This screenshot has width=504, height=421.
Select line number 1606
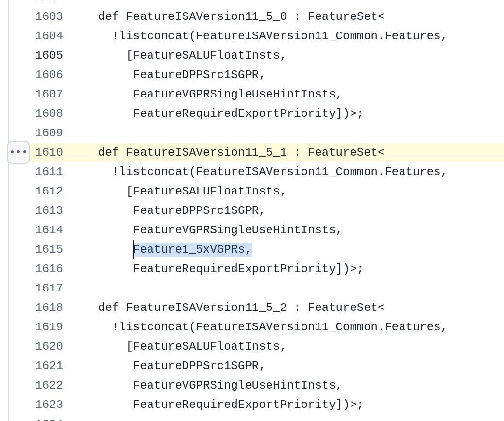pos(49,75)
